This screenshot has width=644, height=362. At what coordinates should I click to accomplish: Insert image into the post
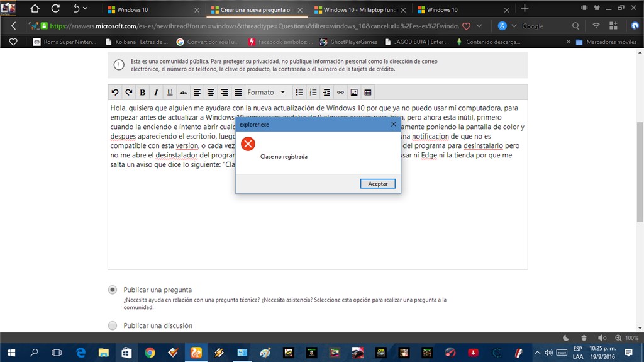click(x=354, y=93)
